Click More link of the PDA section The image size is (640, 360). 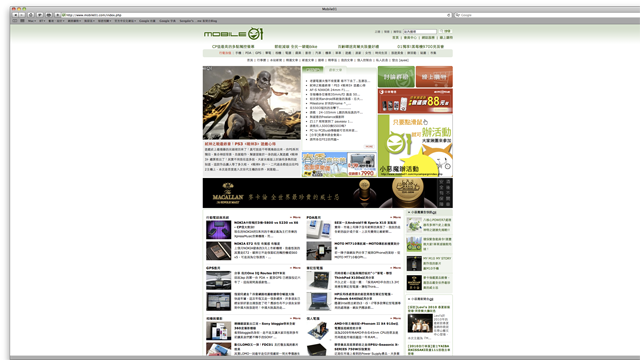tap(396, 217)
